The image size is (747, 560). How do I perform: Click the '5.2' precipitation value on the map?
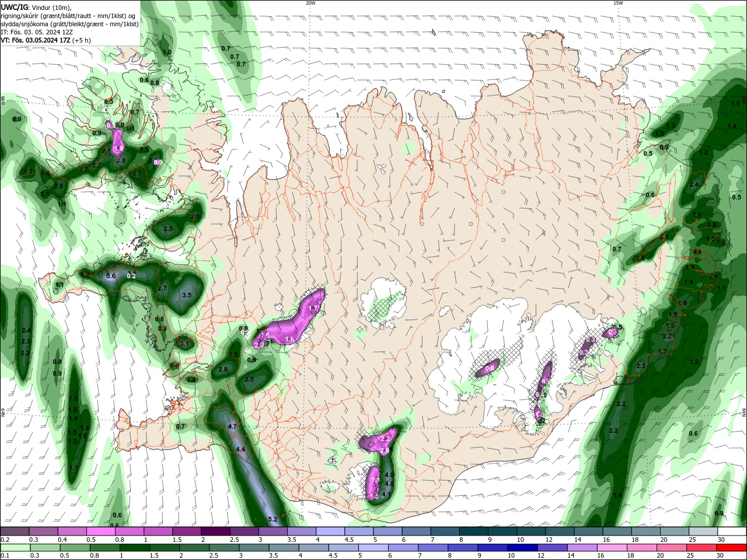click(272, 519)
